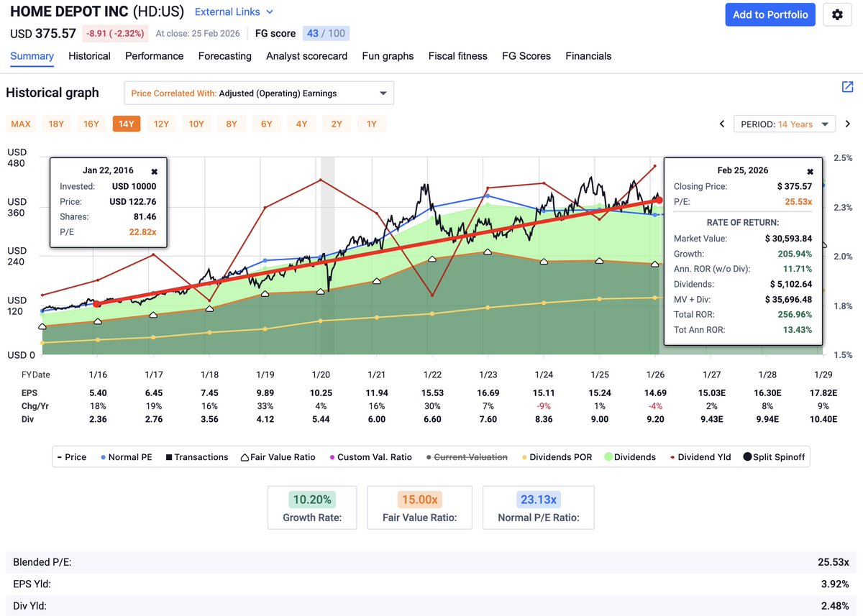Enable the struck-through Current Valuation legend item
Image resolution: width=863 pixels, height=616 pixels.
467,457
